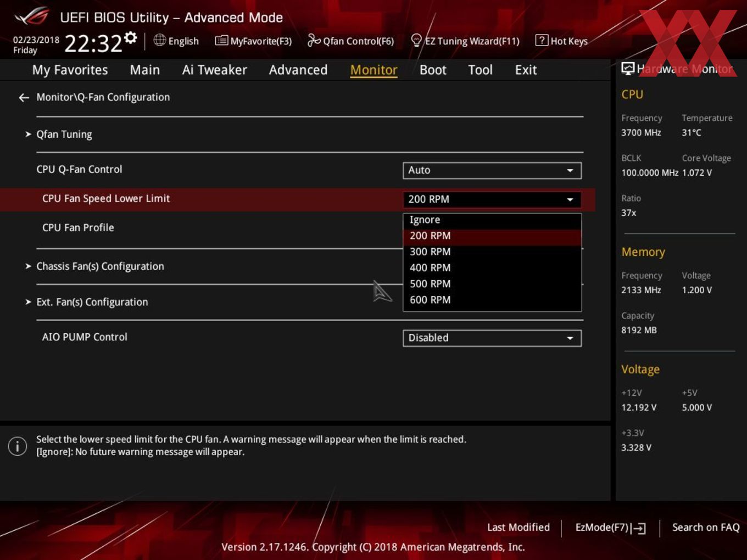Choose 200 RPM option in list

point(492,236)
